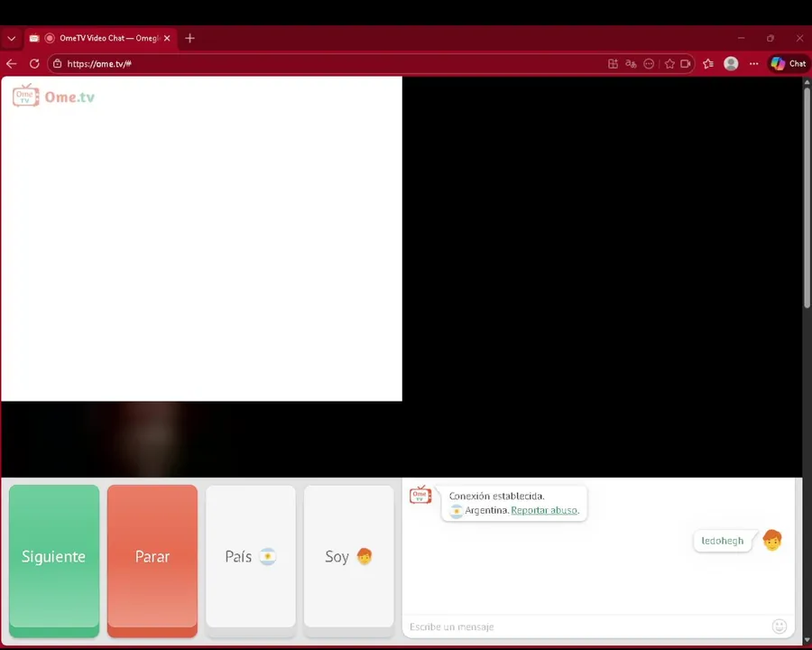The width and height of the screenshot is (812, 650).
Task: Open the País country selector
Action: 251,561
